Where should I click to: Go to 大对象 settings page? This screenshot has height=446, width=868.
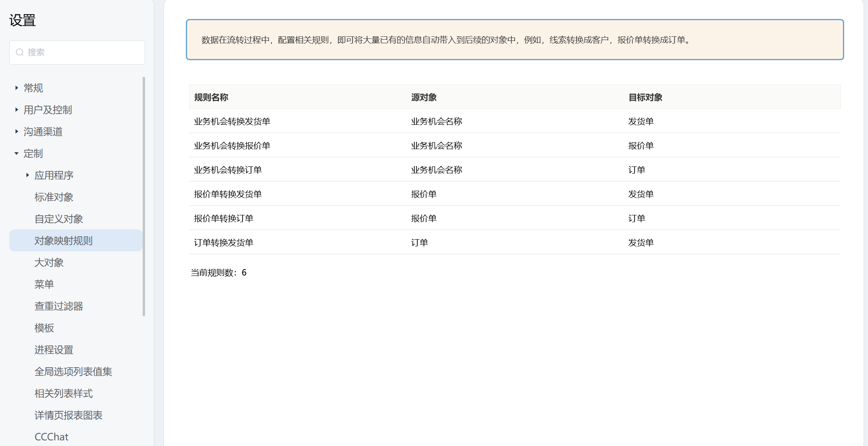pyautogui.click(x=49, y=263)
